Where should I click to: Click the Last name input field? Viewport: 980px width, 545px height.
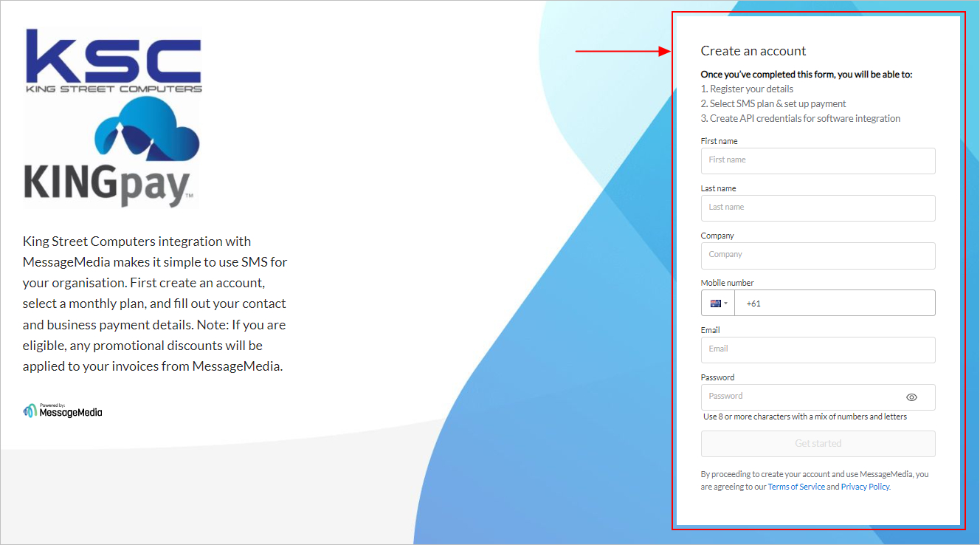pyautogui.click(x=818, y=208)
